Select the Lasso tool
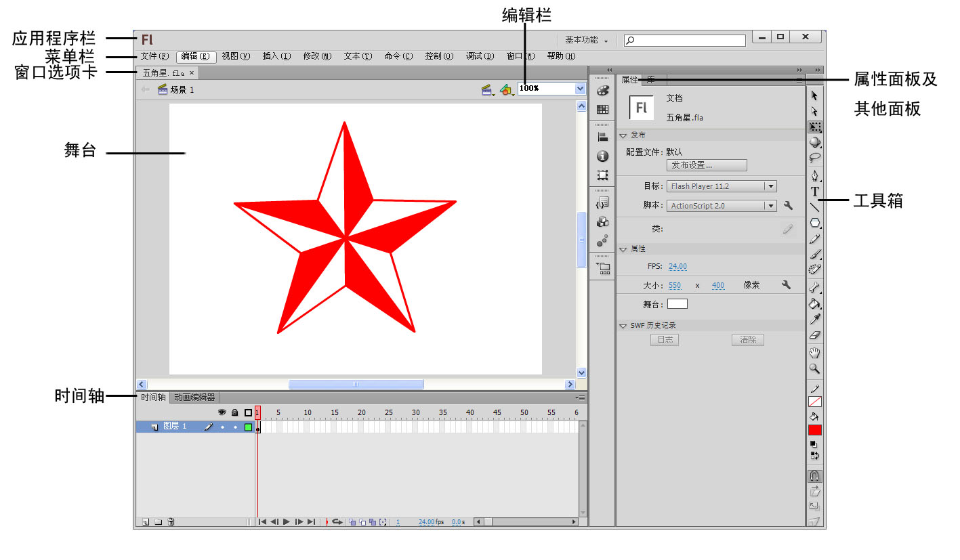The height and width of the screenshot is (560, 960). click(x=814, y=158)
